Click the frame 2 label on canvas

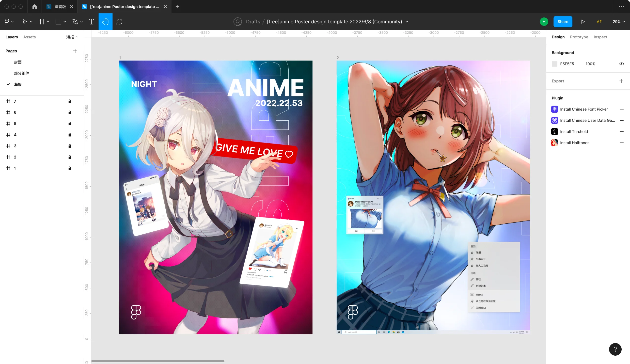coord(338,58)
